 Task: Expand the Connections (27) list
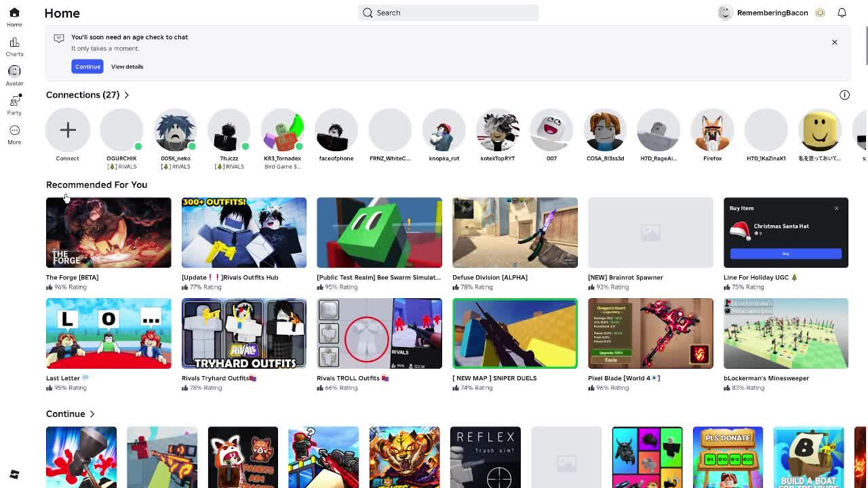pyautogui.click(x=87, y=95)
